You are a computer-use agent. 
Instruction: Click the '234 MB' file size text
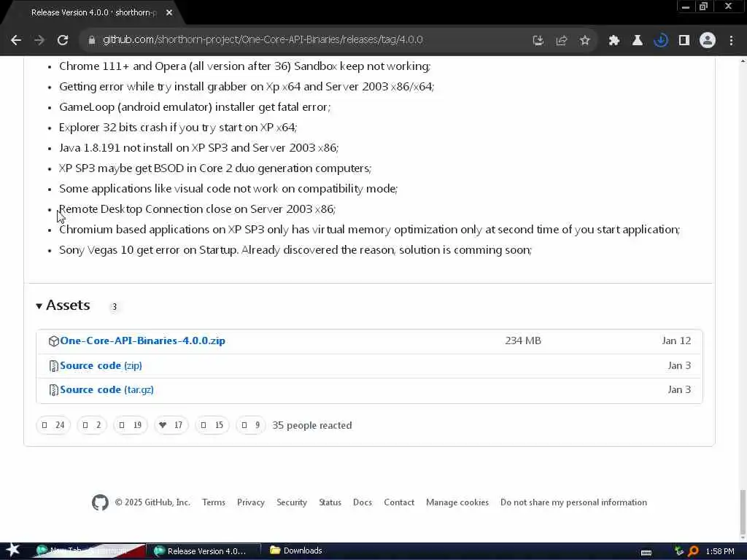click(x=523, y=341)
